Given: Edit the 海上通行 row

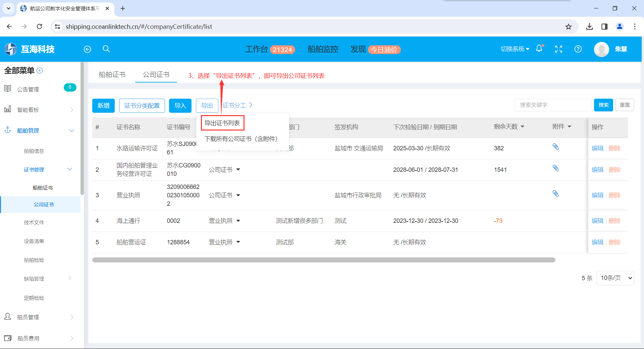Looking at the screenshot, I should tap(597, 220).
